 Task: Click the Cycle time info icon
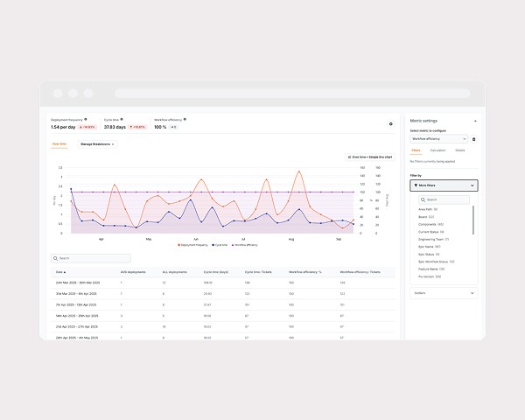(122, 119)
